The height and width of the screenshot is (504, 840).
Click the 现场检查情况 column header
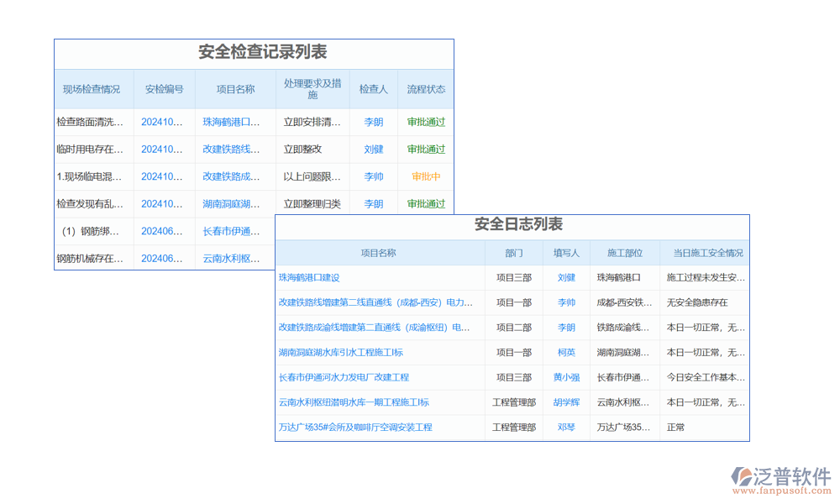click(92, 89)
